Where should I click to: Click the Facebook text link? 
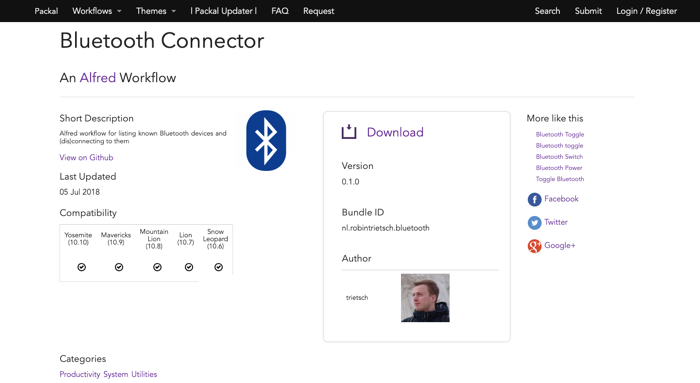pos(561,199)
